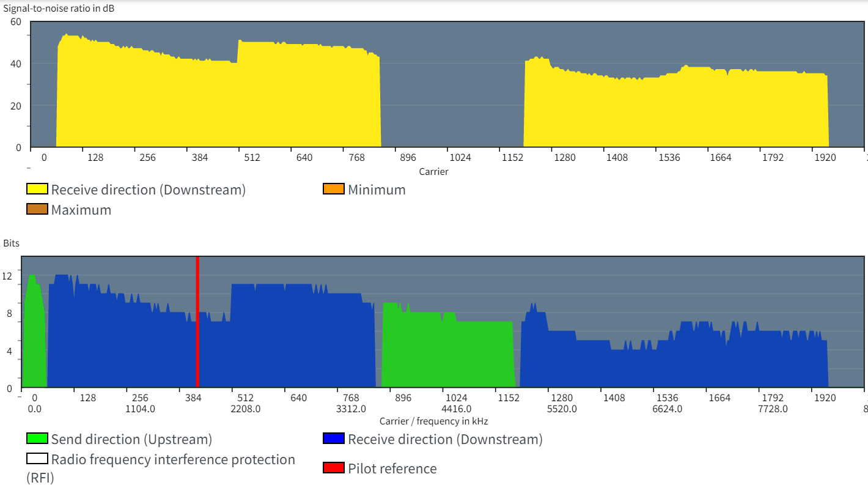The width and height of the screenshot is (868, 485).
Task: Click the 'Pilot reference' legend text
Action: click(x=392, y=468)
